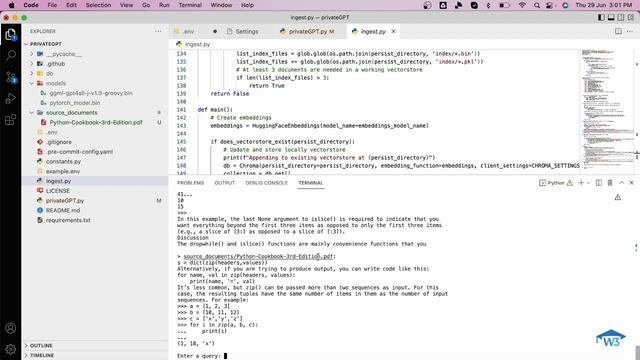This screenshot has width=640, height=360.
Task: Open the Run menu
Action: coord(164,5)
